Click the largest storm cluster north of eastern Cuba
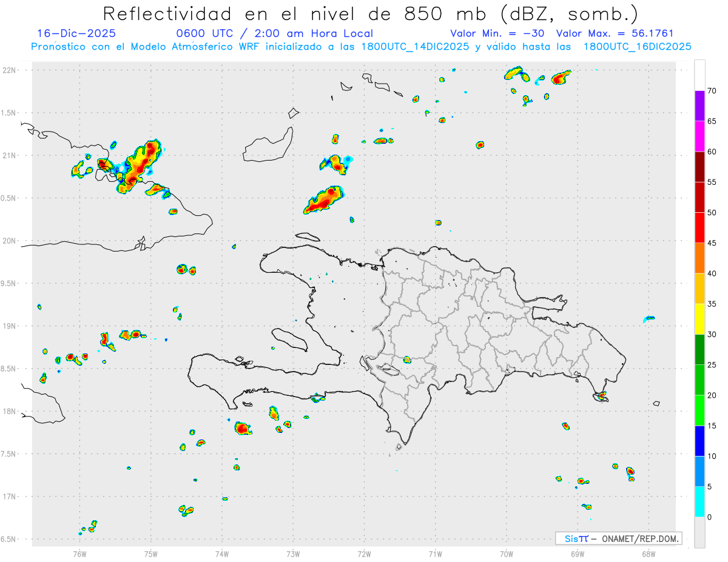728x562 pixels. (139, 166)
